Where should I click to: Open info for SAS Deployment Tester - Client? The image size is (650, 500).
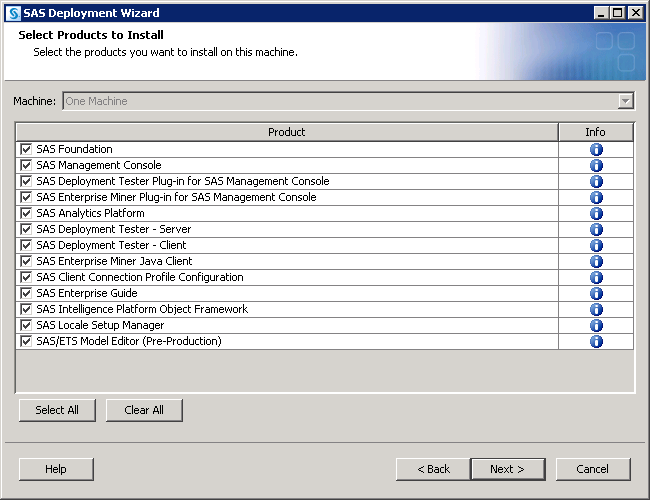(x=596, y=245)
